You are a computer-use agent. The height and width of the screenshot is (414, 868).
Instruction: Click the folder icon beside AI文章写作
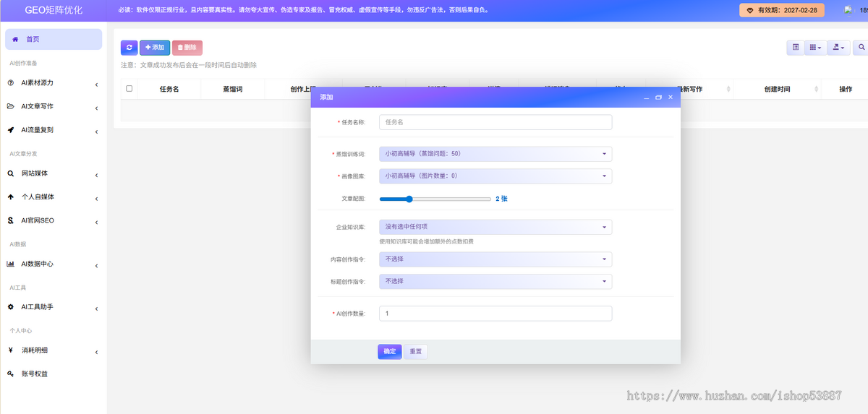click(11, 106)
